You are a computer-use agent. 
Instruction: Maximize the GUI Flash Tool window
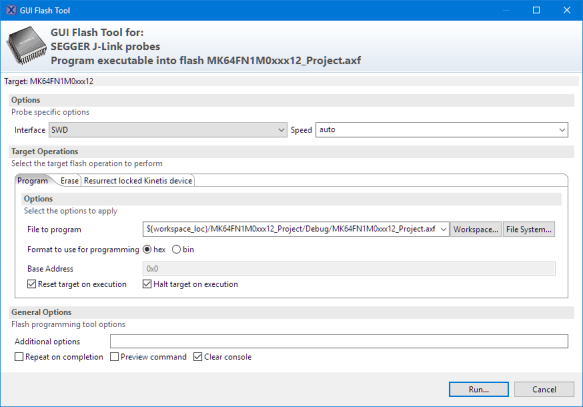pos(536,10)
